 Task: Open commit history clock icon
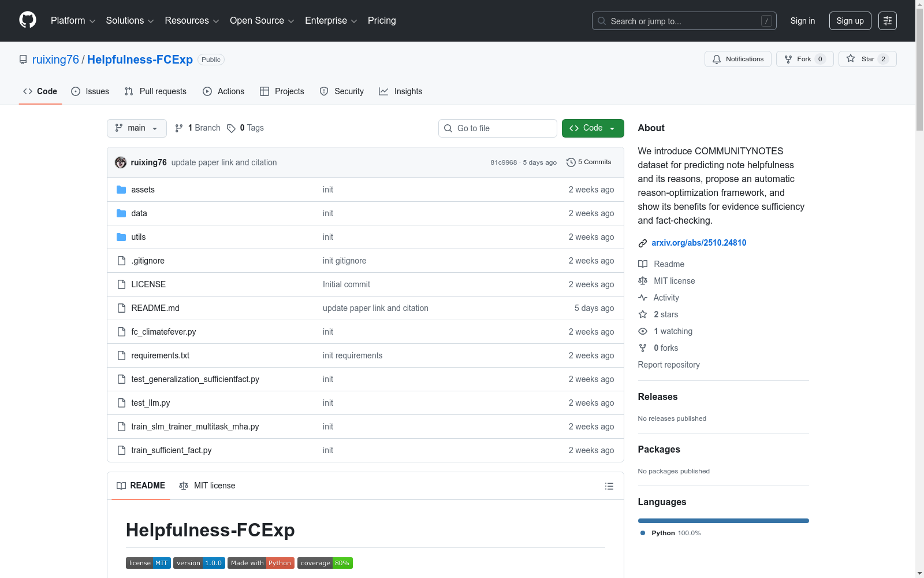point(571,162)
